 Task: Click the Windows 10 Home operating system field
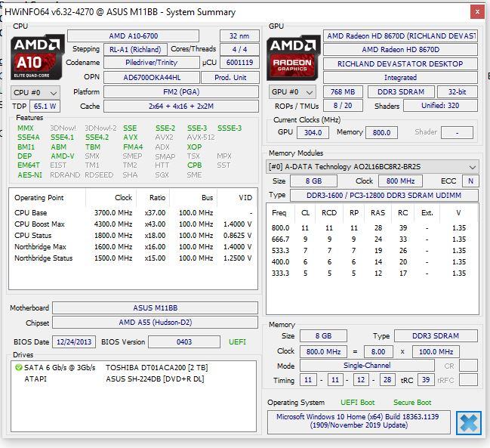359,421
